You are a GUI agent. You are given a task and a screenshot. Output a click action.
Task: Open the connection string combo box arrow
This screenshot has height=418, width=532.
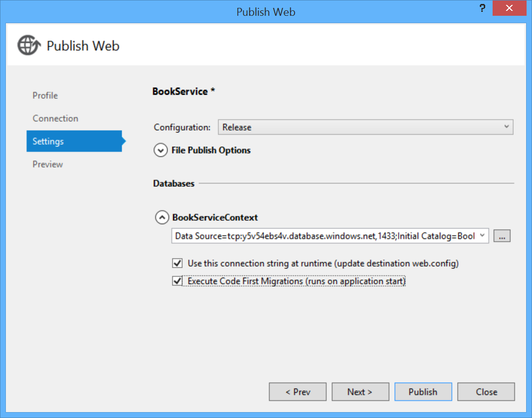click(x=482, y=236)
